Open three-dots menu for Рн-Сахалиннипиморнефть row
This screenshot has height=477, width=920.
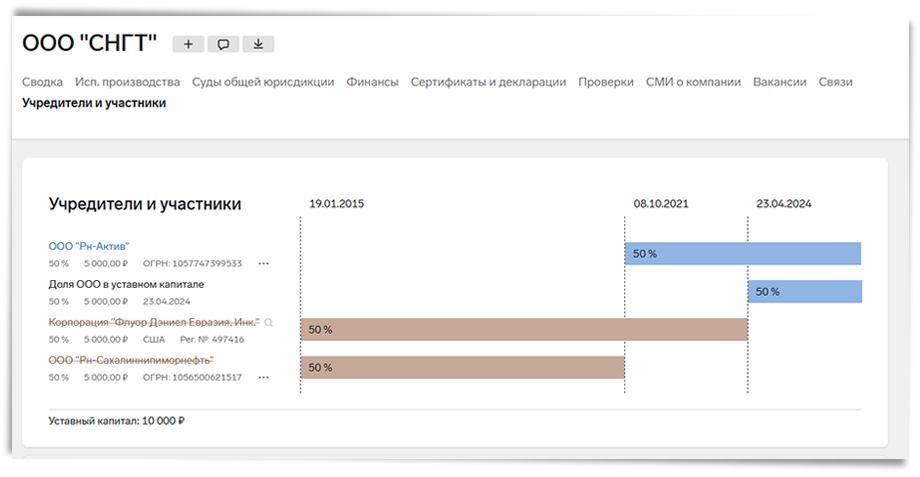coord(263,377)
